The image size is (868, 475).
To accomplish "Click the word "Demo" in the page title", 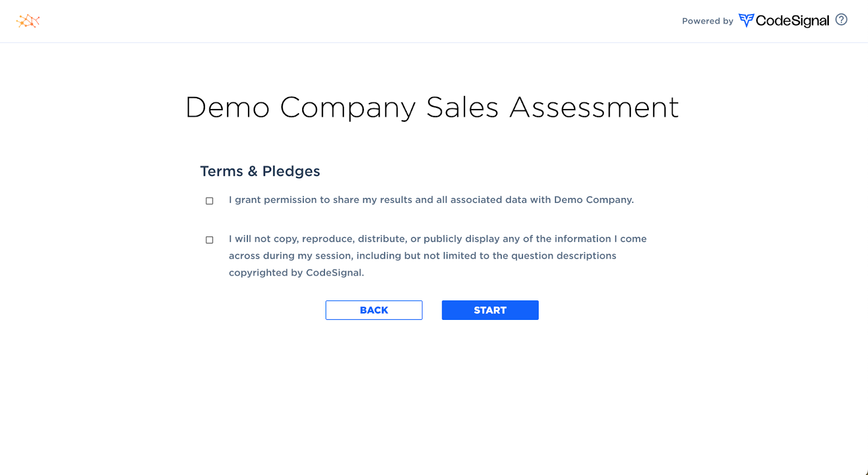I will pos(227,107).
